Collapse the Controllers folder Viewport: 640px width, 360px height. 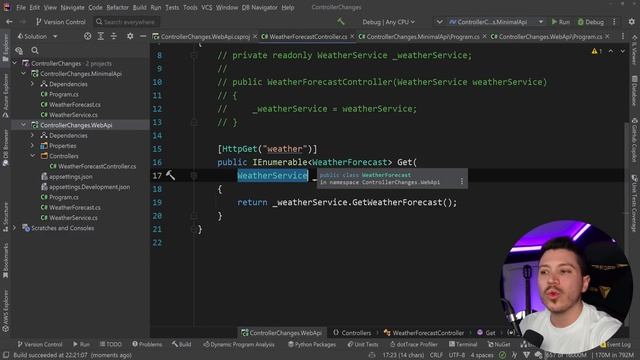pyautogui.click(x=33, y=156)
